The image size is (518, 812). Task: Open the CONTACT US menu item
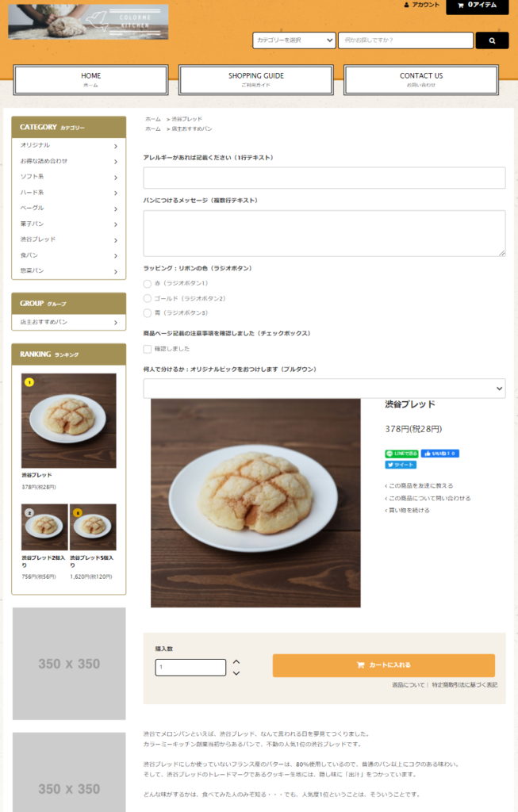tap(421, 80)
